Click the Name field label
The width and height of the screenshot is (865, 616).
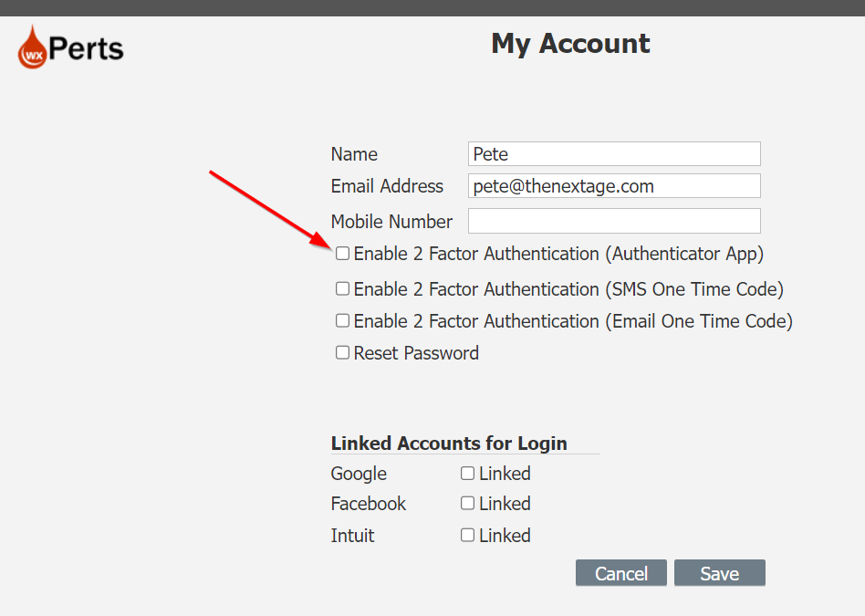354,154
